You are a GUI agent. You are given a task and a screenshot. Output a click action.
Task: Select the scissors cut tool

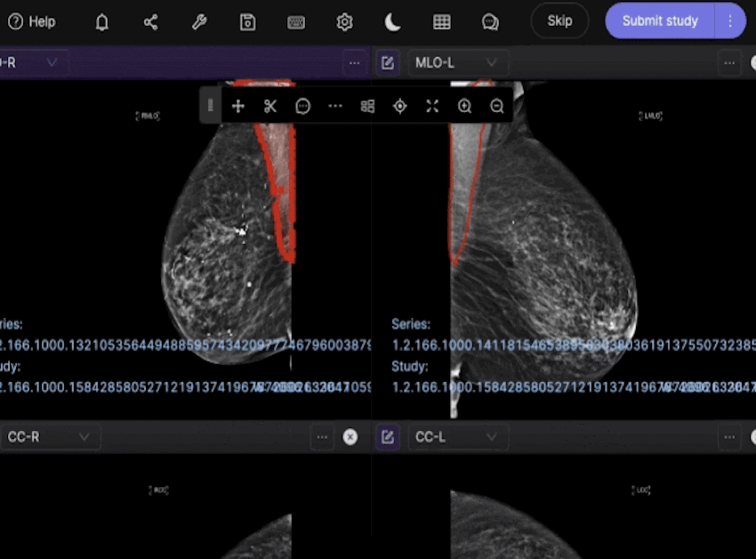pyautogui.click(x=270, y=106)
